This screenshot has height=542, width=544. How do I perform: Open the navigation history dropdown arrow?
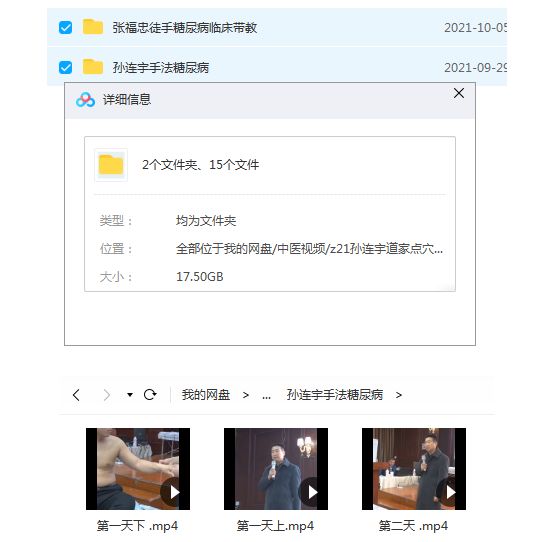coord(130,395)
